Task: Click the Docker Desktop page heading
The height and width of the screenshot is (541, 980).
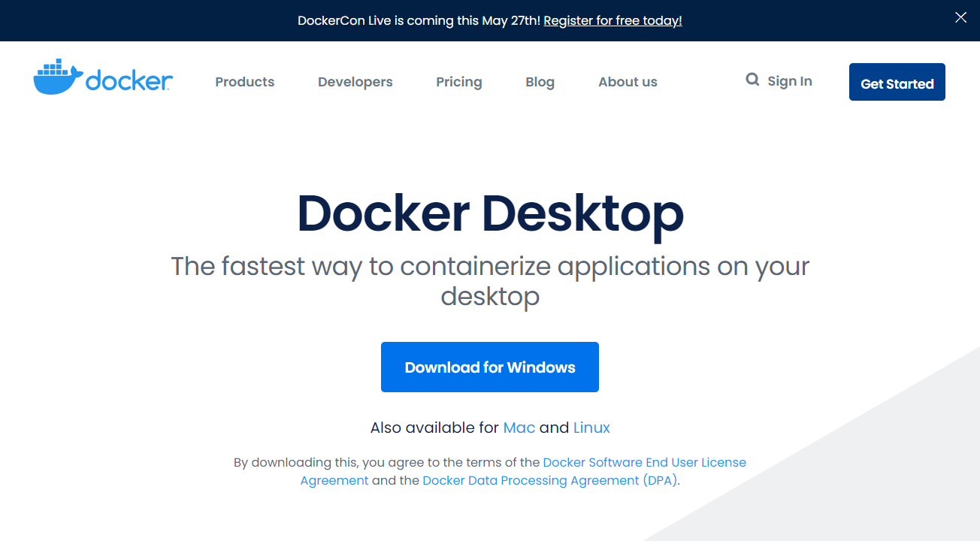Action: [x=490, y=216]
